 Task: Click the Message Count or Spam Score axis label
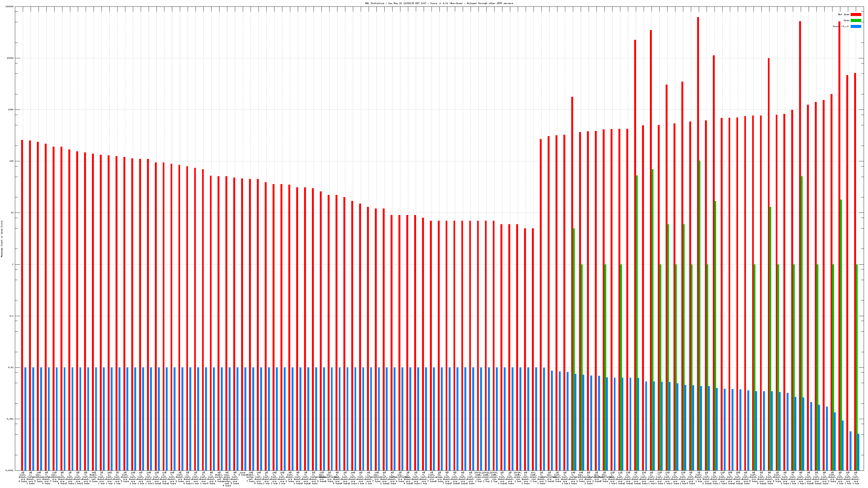2,239
